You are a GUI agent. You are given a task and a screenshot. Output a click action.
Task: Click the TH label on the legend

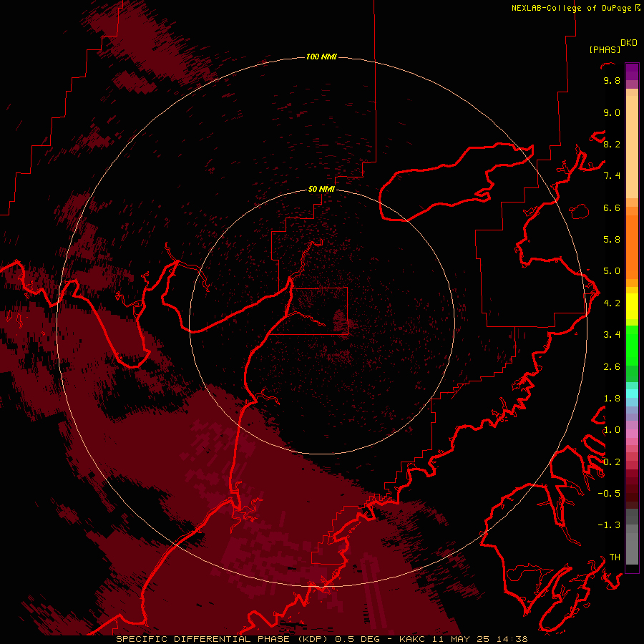[x=615, y=557]
